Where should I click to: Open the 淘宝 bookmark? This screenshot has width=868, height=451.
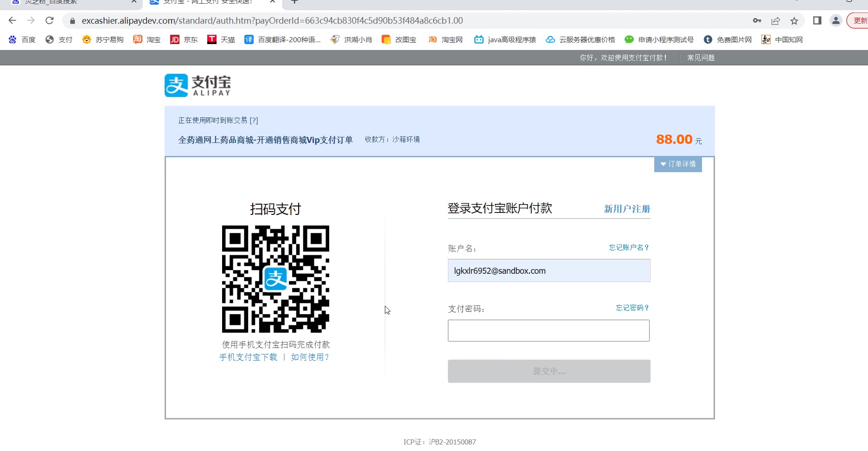tap(147, 39)
